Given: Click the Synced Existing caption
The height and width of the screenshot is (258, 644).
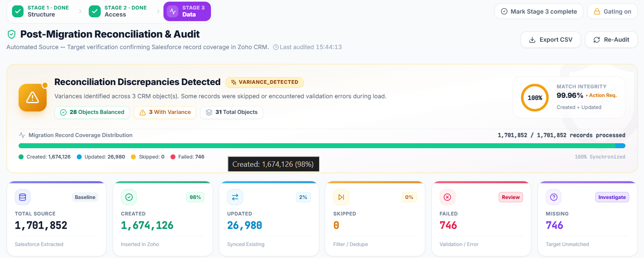Looking at the screenshot, I should coord(246,244).
